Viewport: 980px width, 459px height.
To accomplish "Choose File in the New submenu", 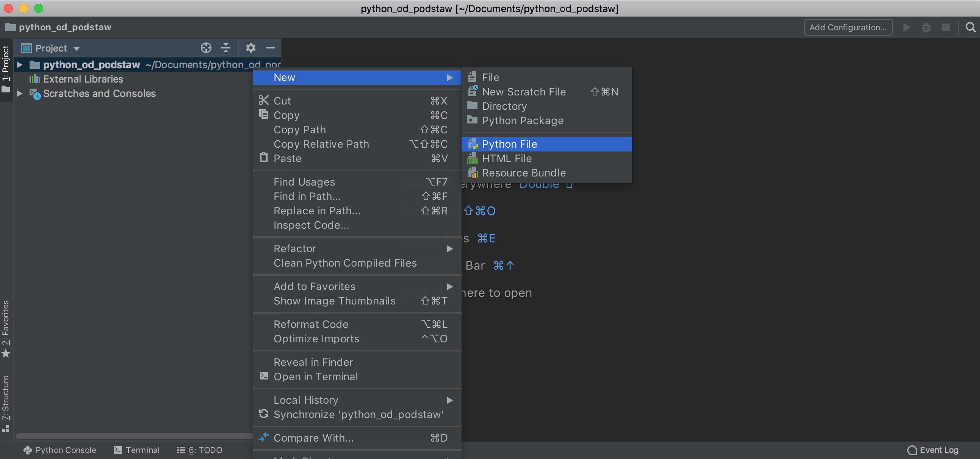I will tap(546, 77).
